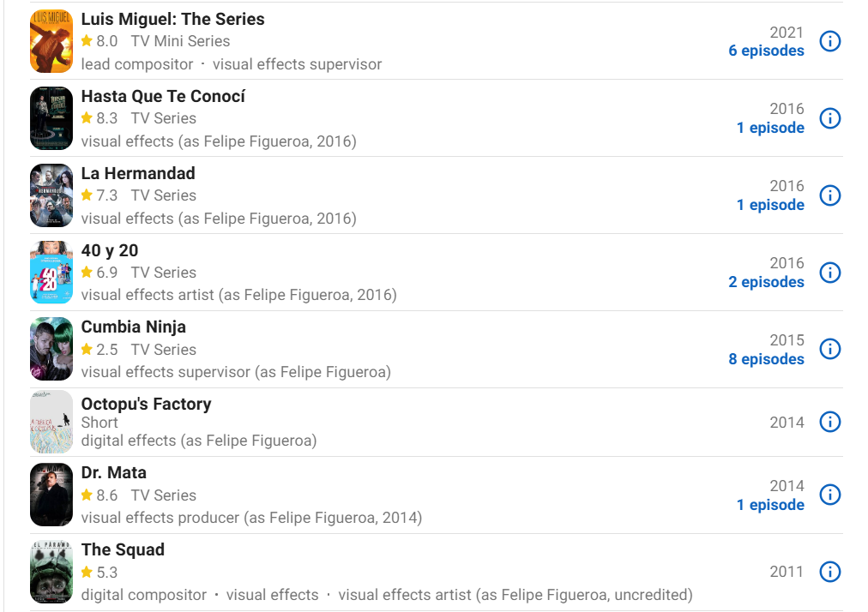Image resolution: width=868 pixels, height=612 pixels.
Task: Open info icon beside 40 y 20
Action: pyautogui.click(x=829, y=273)
